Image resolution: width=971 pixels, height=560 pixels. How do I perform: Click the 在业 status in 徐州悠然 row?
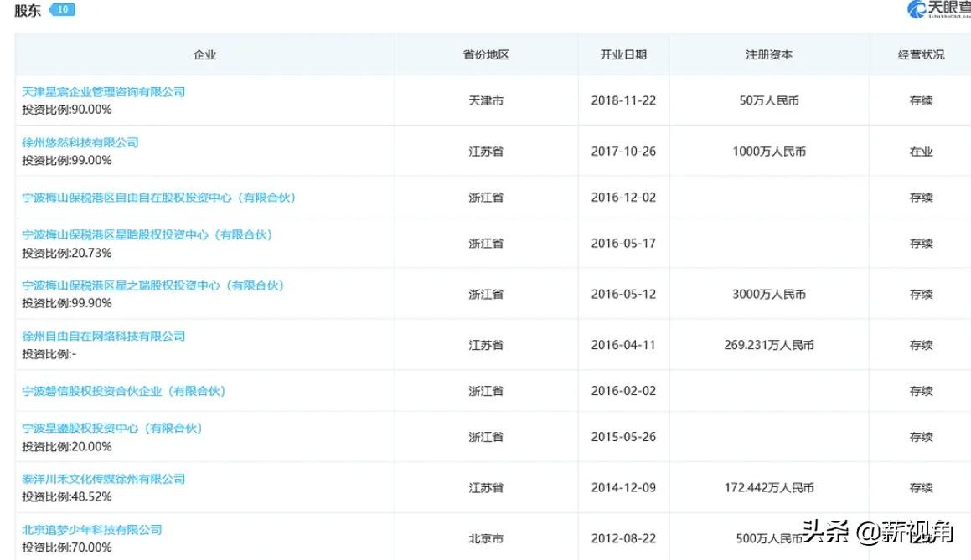921,152
